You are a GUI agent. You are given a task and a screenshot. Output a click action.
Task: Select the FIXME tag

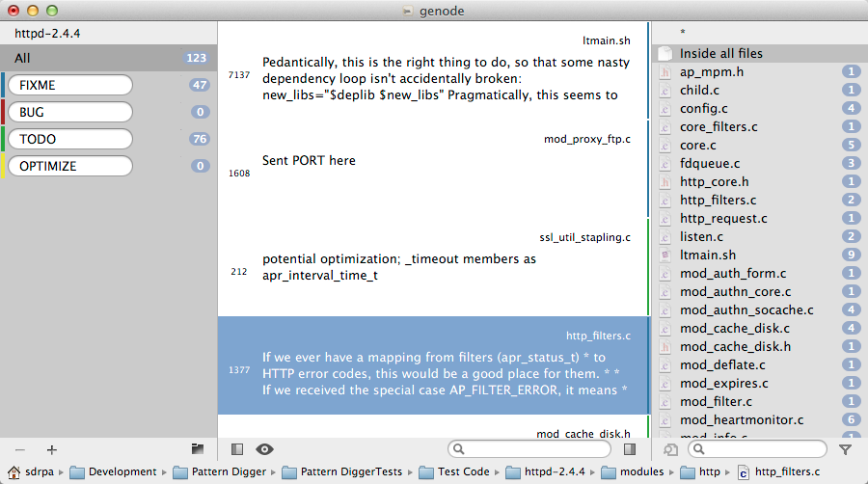70,85
